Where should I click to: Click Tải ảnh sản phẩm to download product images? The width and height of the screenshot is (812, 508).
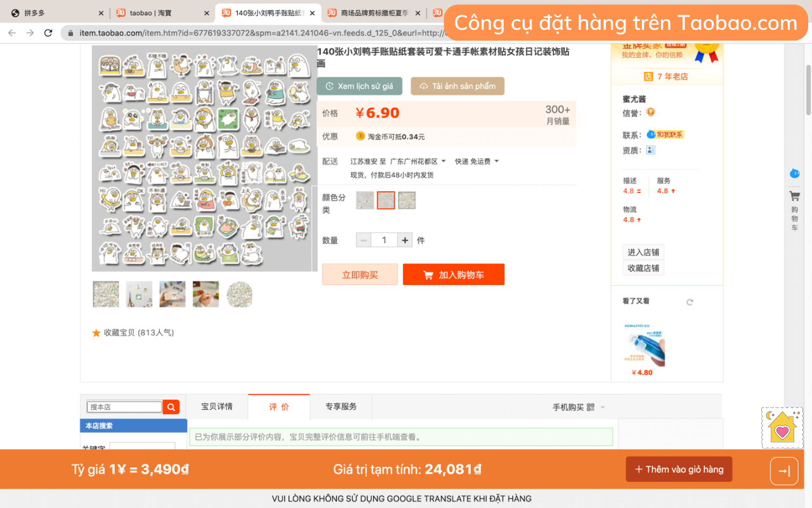[x=457, y=86]
